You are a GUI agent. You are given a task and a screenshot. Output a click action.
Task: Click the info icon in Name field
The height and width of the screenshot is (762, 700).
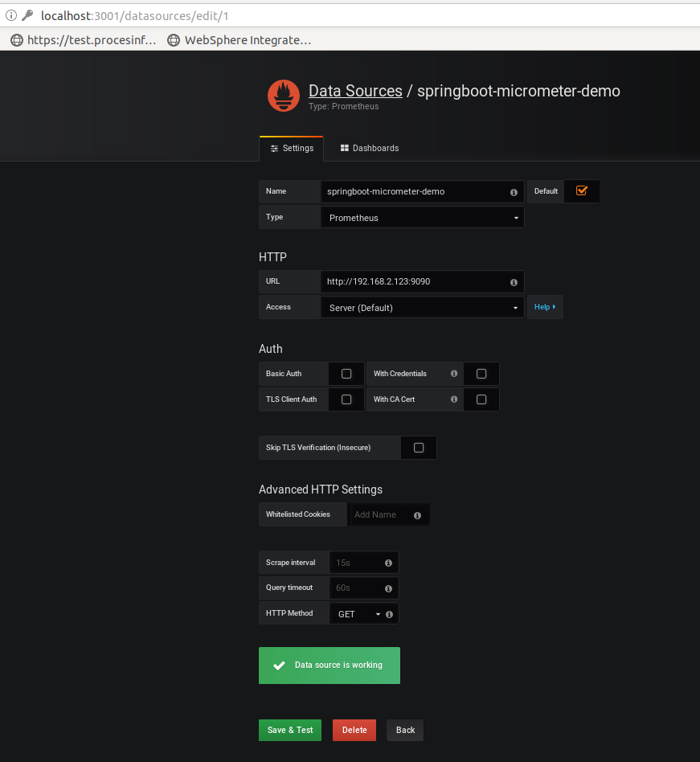click(514, 192)
